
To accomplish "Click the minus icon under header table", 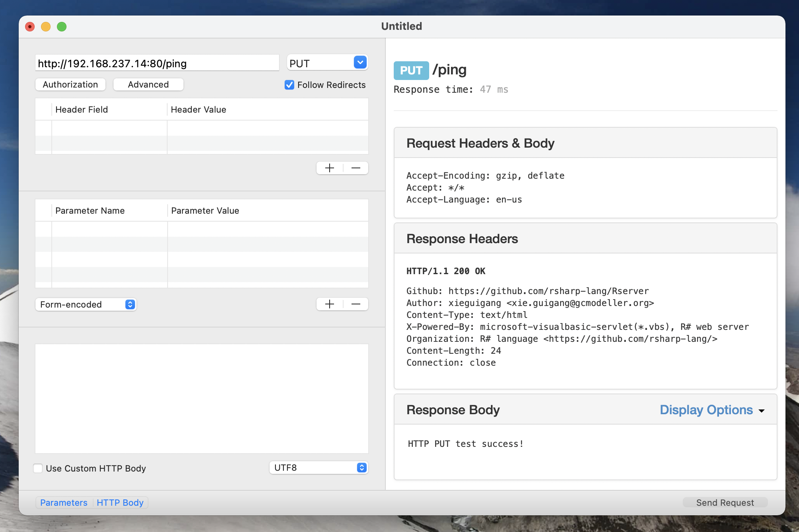I will click(356, 168).
